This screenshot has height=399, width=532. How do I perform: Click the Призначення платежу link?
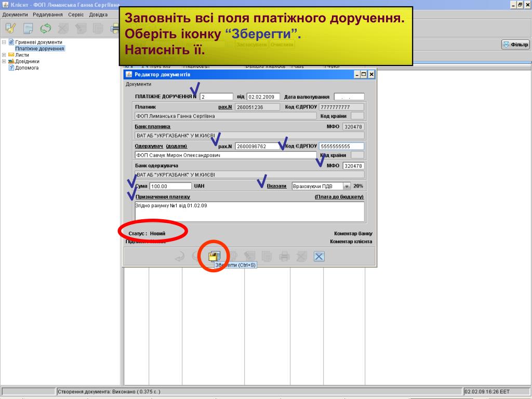tap(163, 197)
